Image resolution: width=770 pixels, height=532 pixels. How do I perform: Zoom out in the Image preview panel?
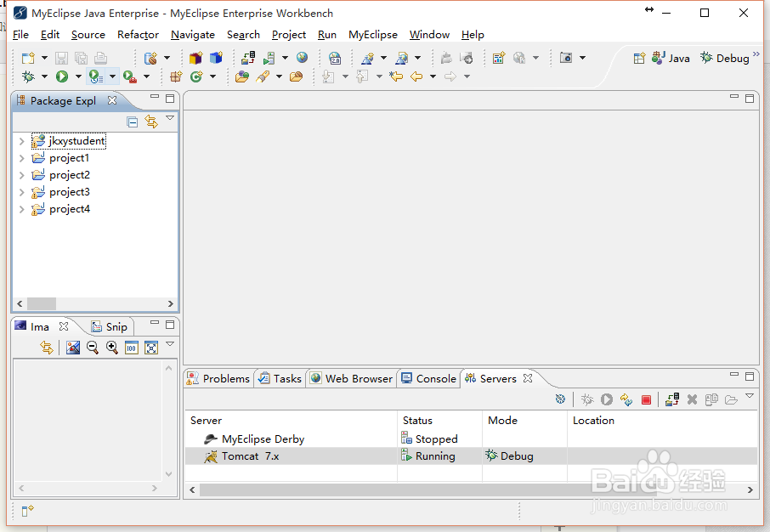click(93, 348)
